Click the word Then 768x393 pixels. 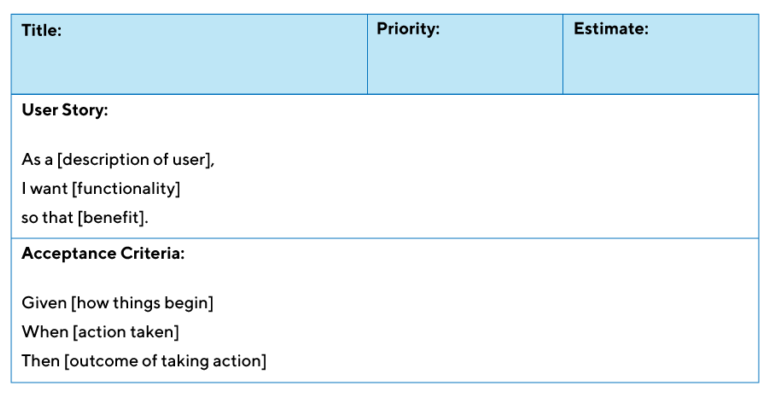(41, 361)
